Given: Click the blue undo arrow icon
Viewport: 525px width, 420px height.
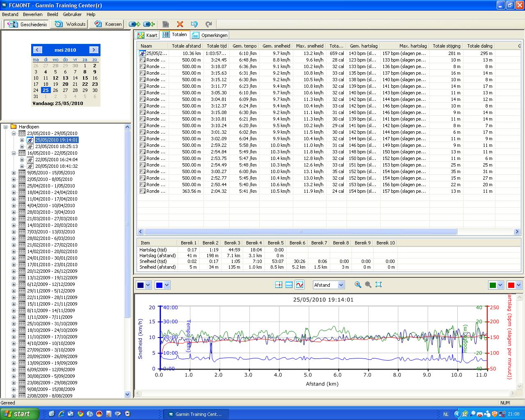Looking at the screenshot, I should [194, 24].
